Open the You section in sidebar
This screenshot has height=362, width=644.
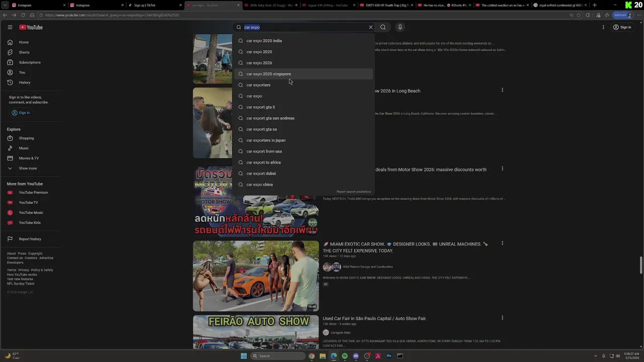click(30, 72)
